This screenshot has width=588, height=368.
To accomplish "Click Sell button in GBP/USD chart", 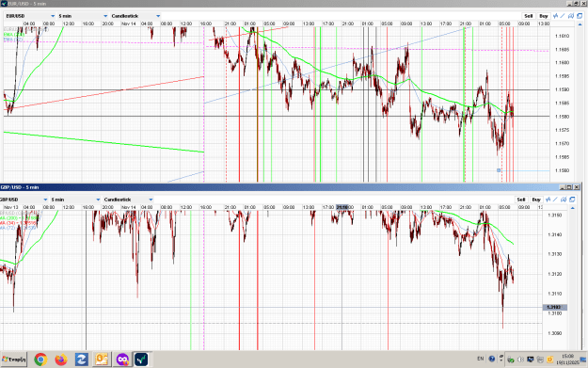I will 520,200.
